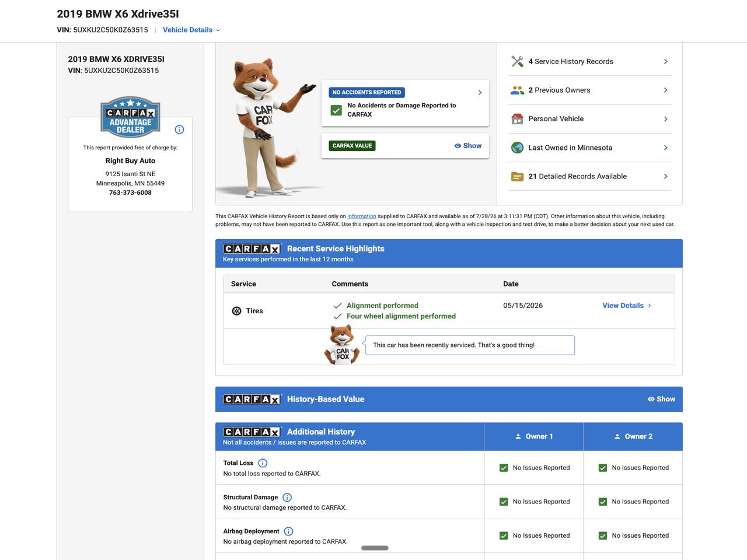Open the Advantage Dealer info icon
The image size is (747, 560).
coord(179,129)
